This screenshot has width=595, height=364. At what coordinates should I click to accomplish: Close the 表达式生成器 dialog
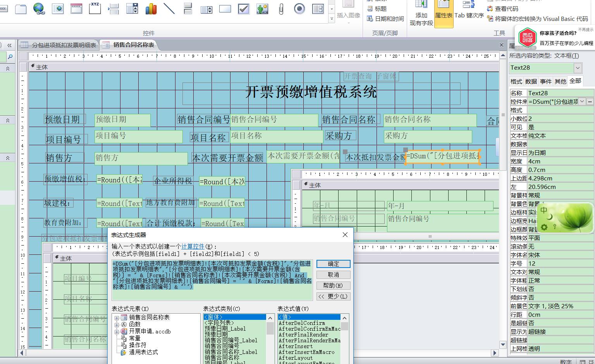[x=345, y=235]
